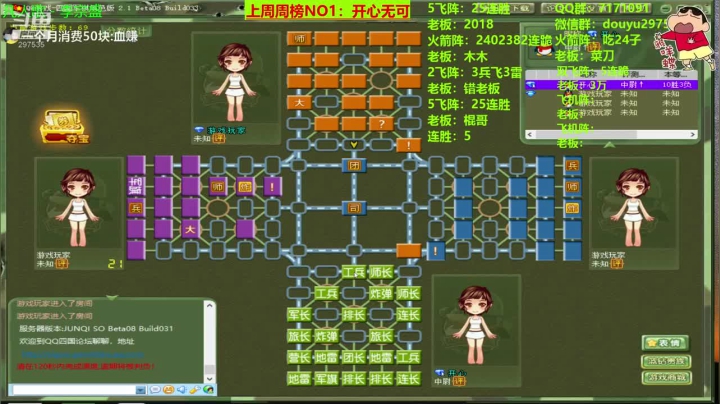Screen dimensions: 720x404
Task: Click the orange 大 piece
Action: click(299, 102)
